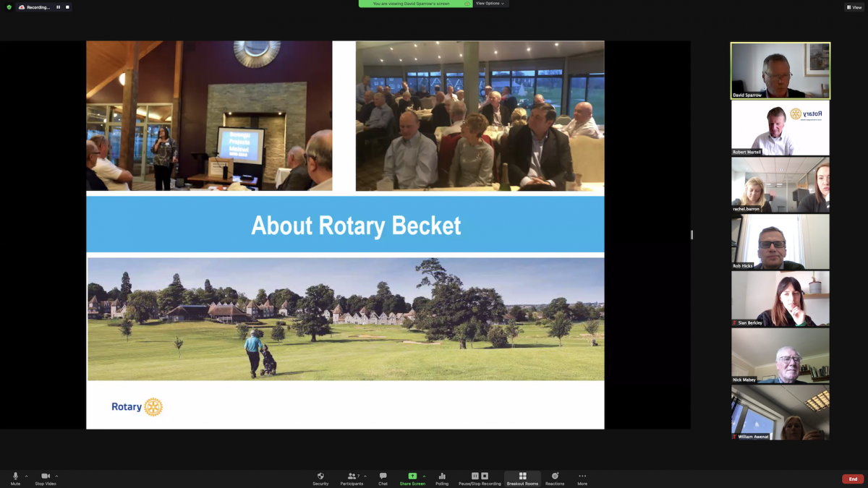End the meeting

point(853,479)
